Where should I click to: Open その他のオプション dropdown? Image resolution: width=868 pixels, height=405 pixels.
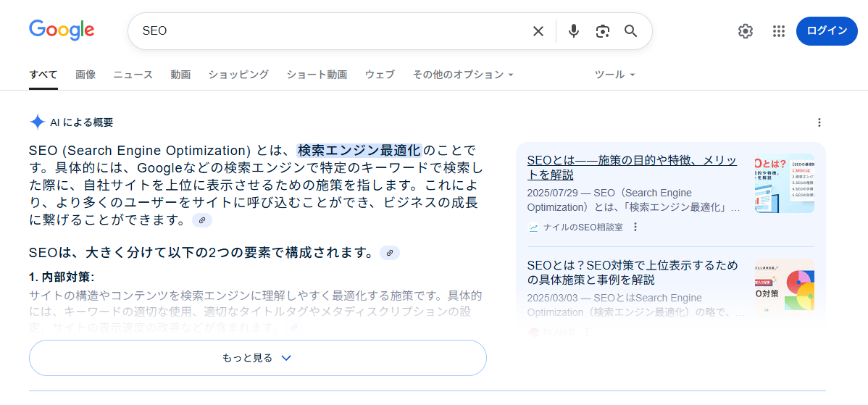463,74
